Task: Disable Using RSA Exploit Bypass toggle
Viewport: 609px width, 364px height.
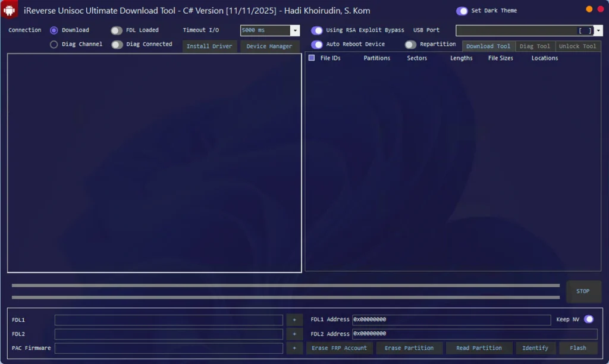Action: point(317,30)
